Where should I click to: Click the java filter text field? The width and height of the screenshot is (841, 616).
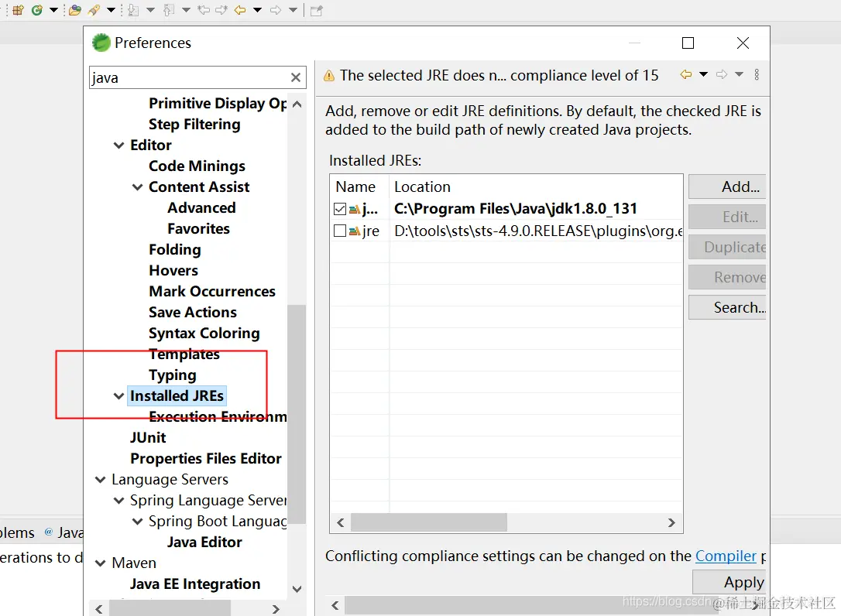click(x=197, y=77)
